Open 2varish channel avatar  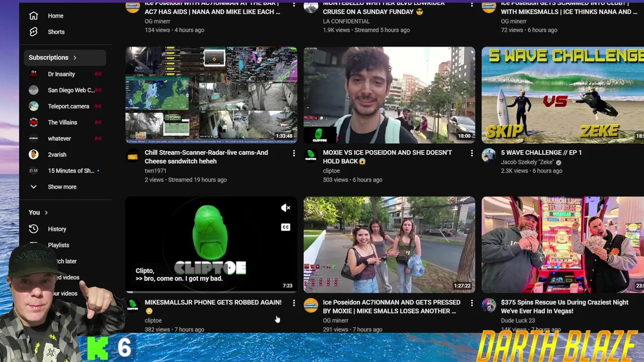(x=34, y=154)
